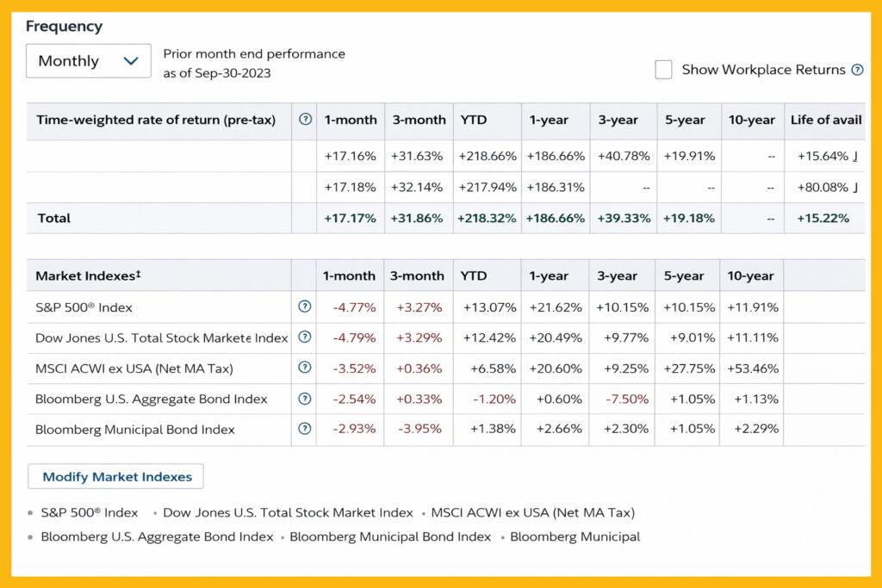Screen dimensions: 882x588
Task: Open the Monthly frequency dropdown
Action: point(89,61)
